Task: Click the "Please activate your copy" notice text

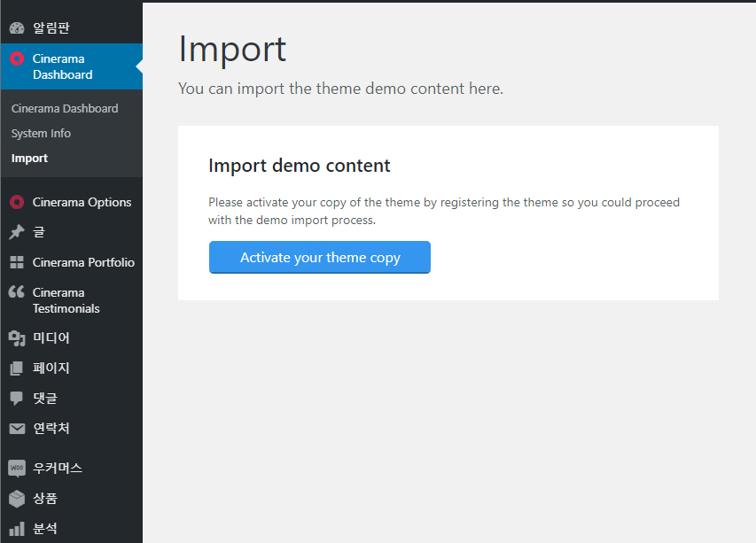Action: [x=443, y=211]
